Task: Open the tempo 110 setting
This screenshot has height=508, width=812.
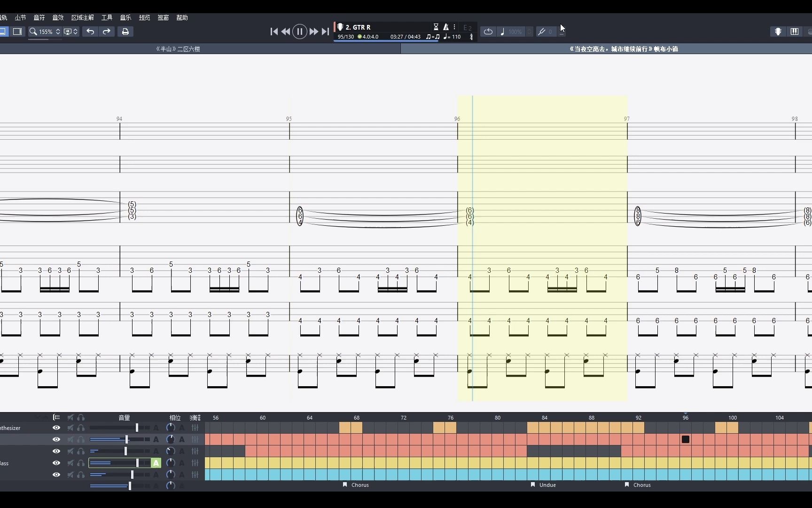Action: coord(452,37)
